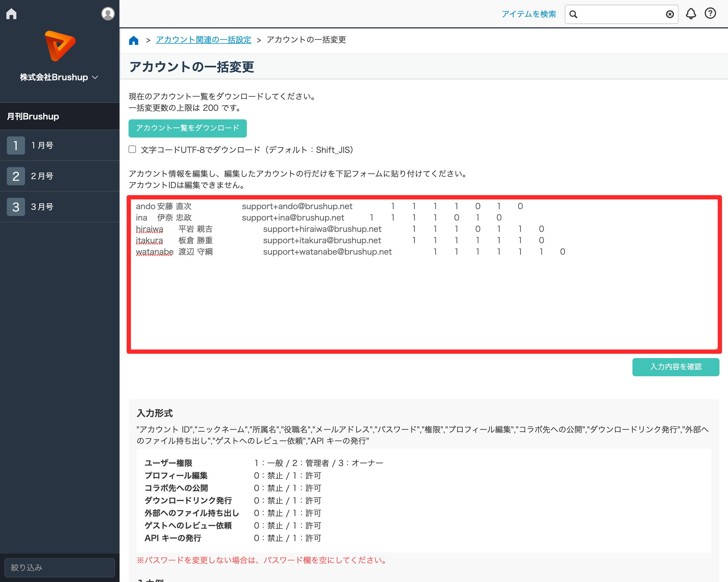728x582 pixels.
Task: Click the name 渡辺 守綱
Action: pyautogui.click(x=195, y=252)
